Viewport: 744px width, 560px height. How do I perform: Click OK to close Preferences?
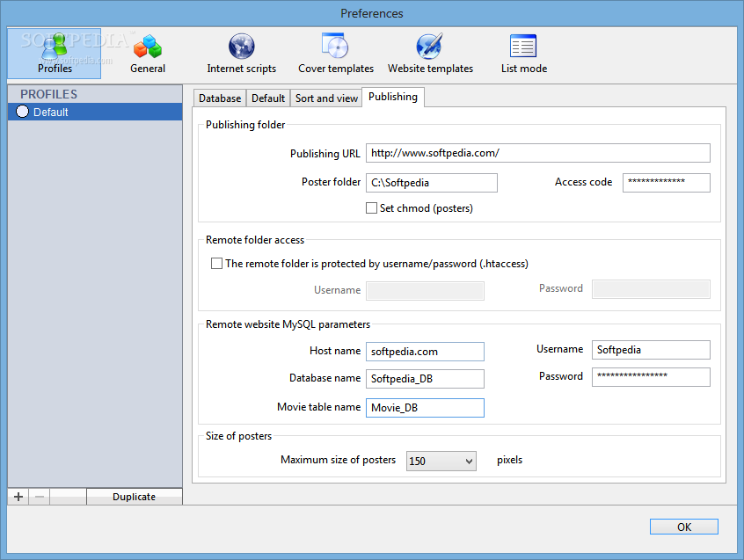pyautogui.click(x=683, y=527)
